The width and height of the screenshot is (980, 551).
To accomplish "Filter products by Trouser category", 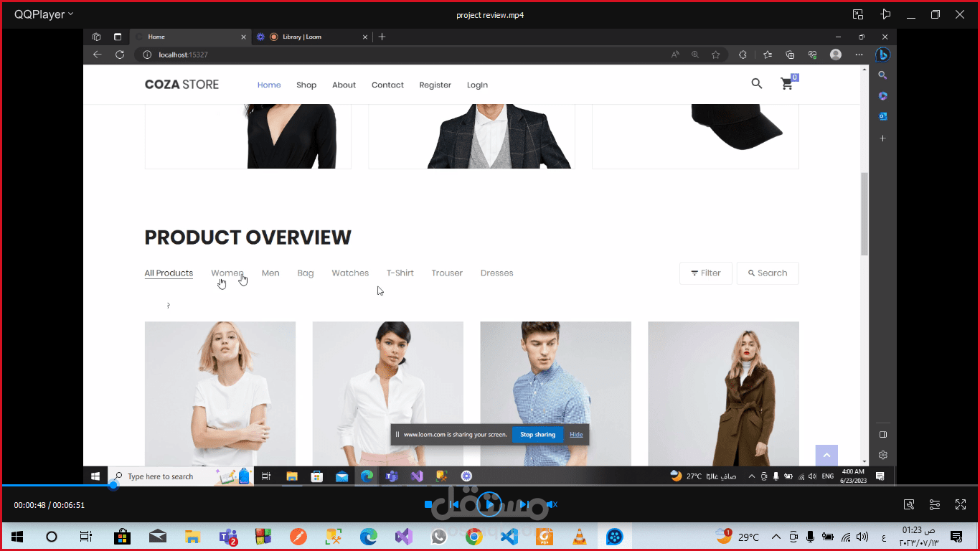I will [447, 273].
